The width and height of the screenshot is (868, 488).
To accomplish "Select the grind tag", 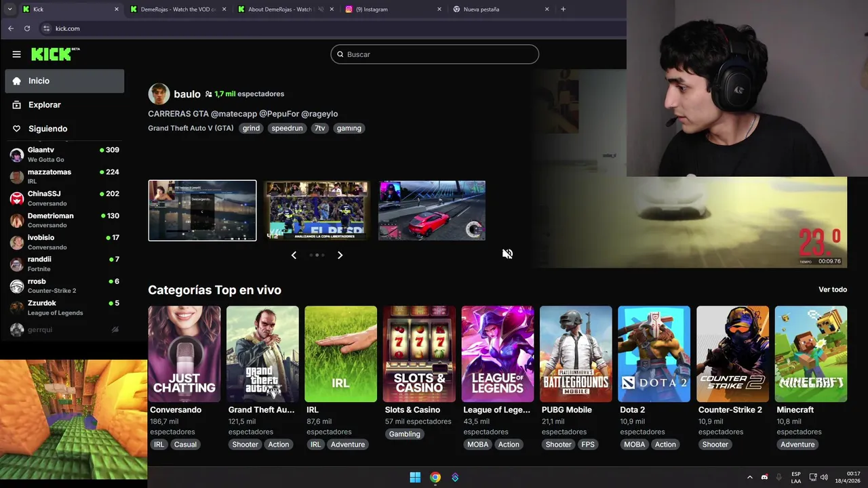I will 251,128.
